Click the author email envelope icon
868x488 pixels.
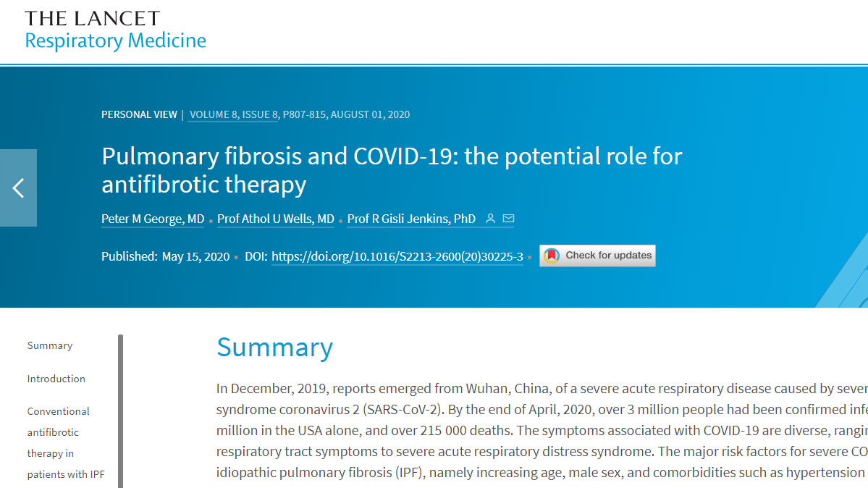pyautogui.click(x=508, y=219)
